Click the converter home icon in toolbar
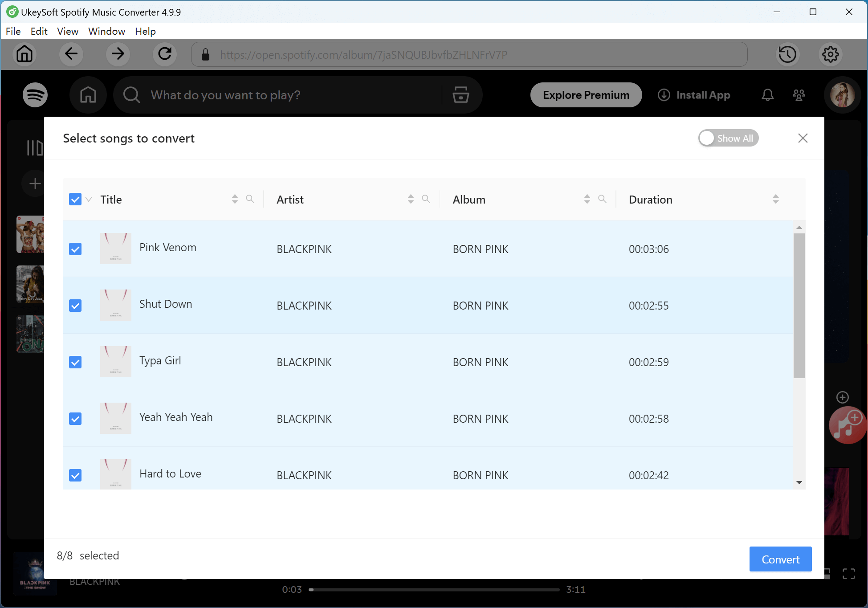Screen dimensions: 868x608 tap(24, 54)
